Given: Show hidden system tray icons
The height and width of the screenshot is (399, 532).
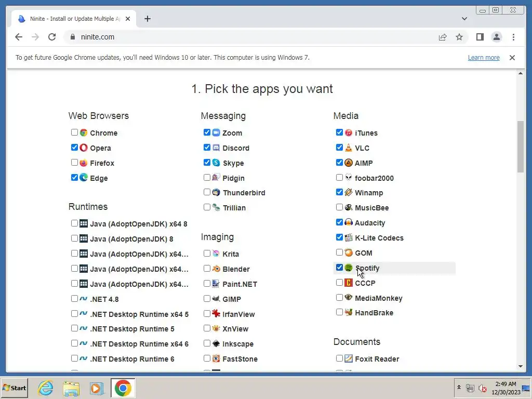Looking at the screenshot, I should click(459, 388).
